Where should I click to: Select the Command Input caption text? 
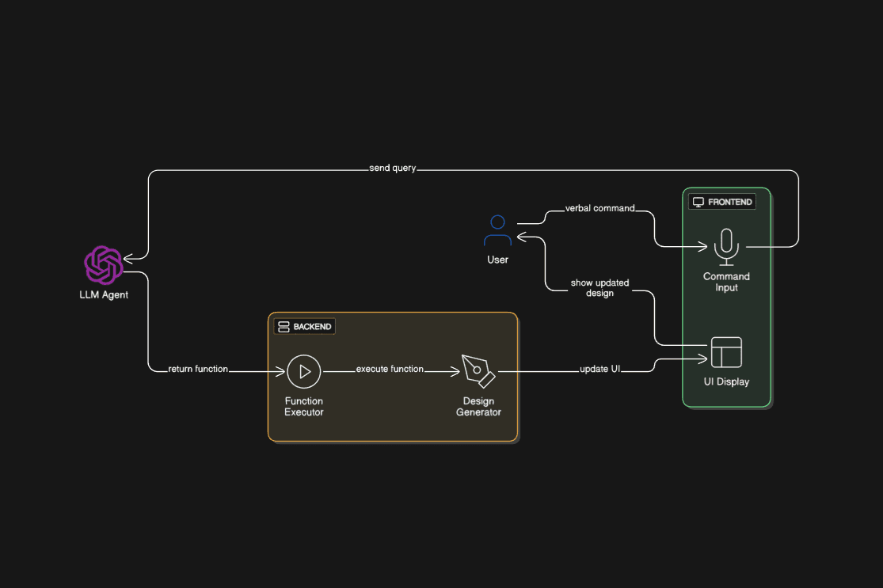[726, 282]
